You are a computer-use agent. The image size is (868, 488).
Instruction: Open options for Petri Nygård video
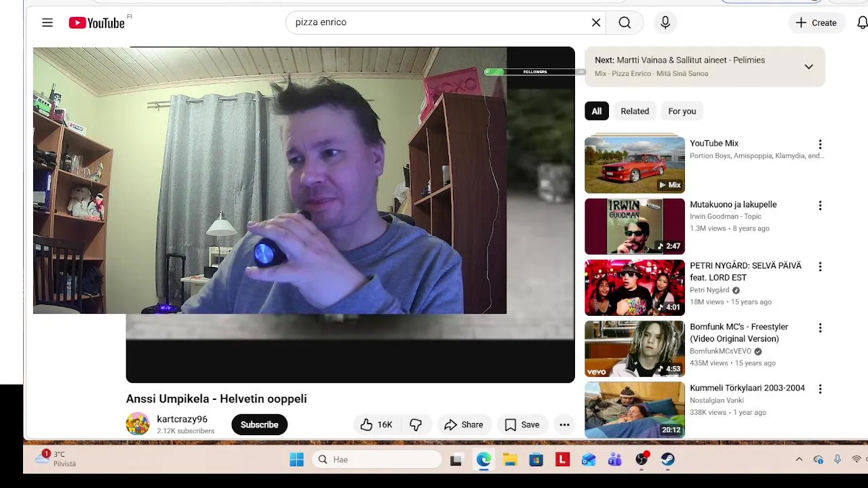click(x=820, y=267)
